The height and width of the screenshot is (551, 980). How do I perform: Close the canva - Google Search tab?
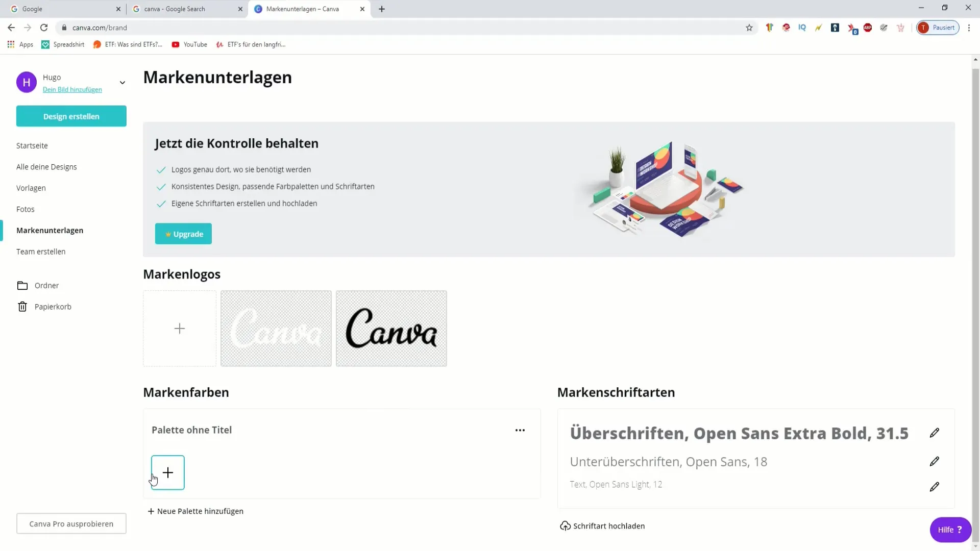point(240,9)
